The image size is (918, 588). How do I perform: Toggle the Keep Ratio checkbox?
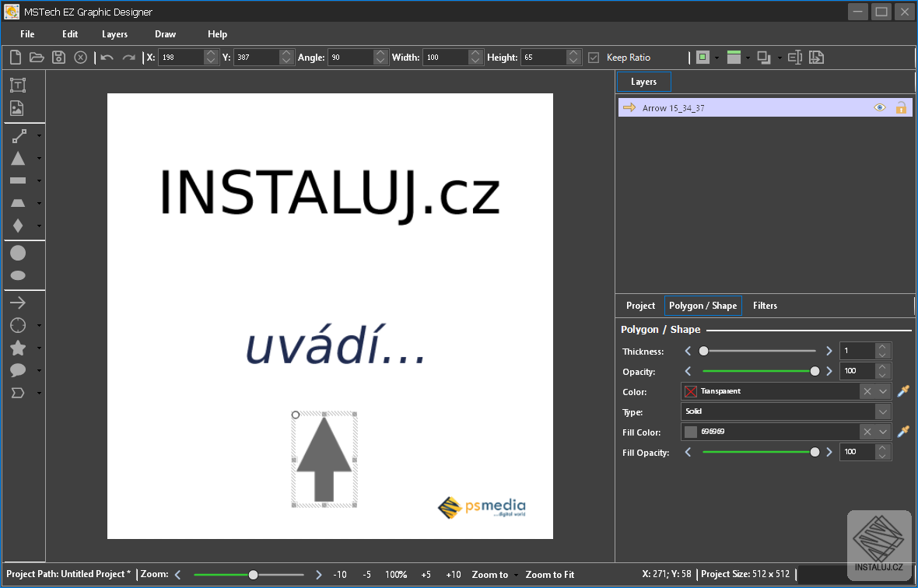tap(594, 58)
